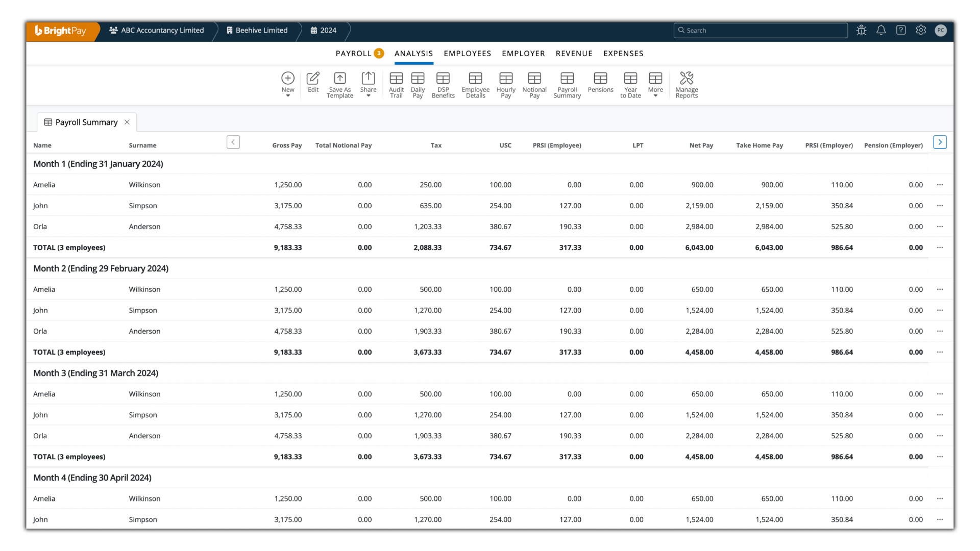This screenshot has width=980, height=551.
Task: Click the bug report icon
Action: pos(861,30)
